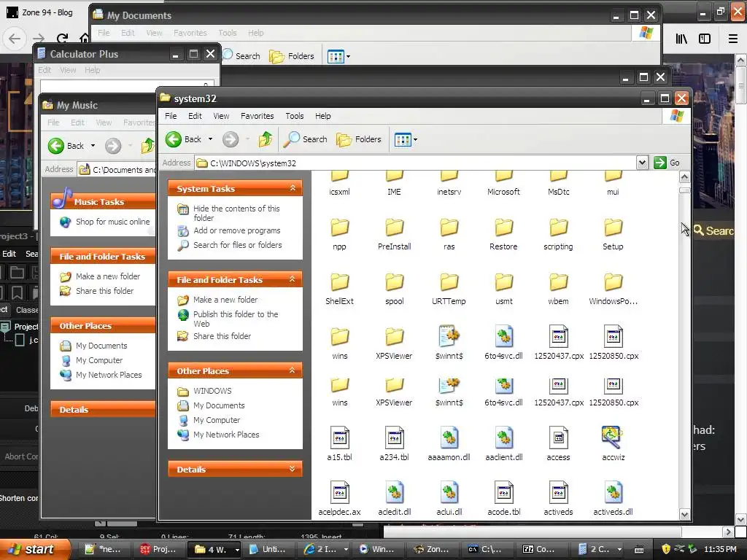Click Search for files or folders link
Image resolution: width=747 pixels, height=560 pixels.
[x=237, y=245]
